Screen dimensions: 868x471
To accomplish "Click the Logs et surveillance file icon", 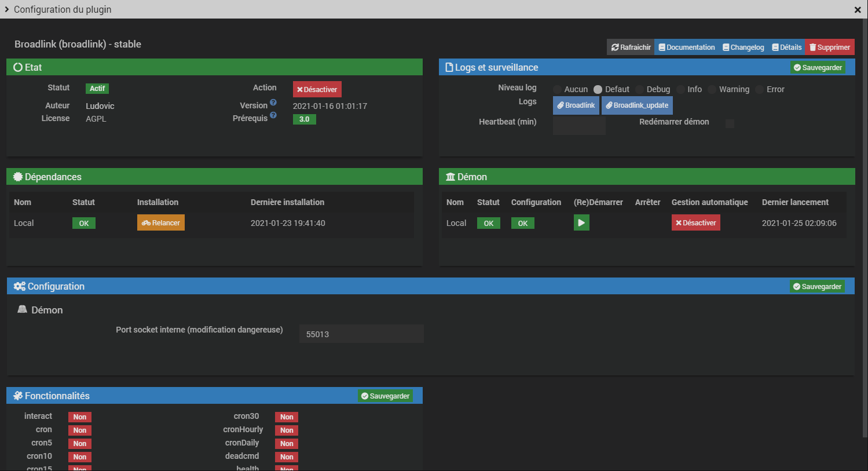I will [x=449, y=68].
